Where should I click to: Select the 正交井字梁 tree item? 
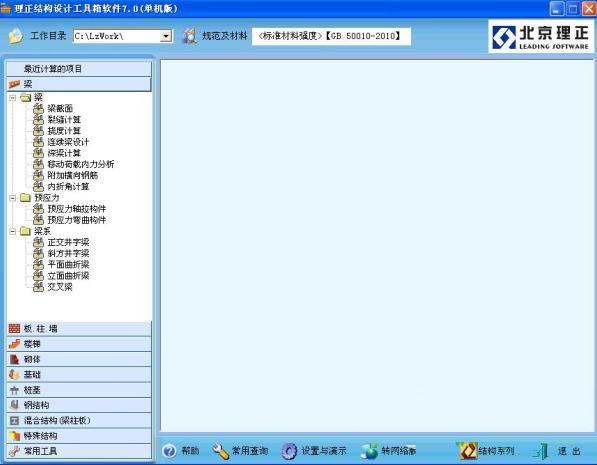[x=68, y=242]
